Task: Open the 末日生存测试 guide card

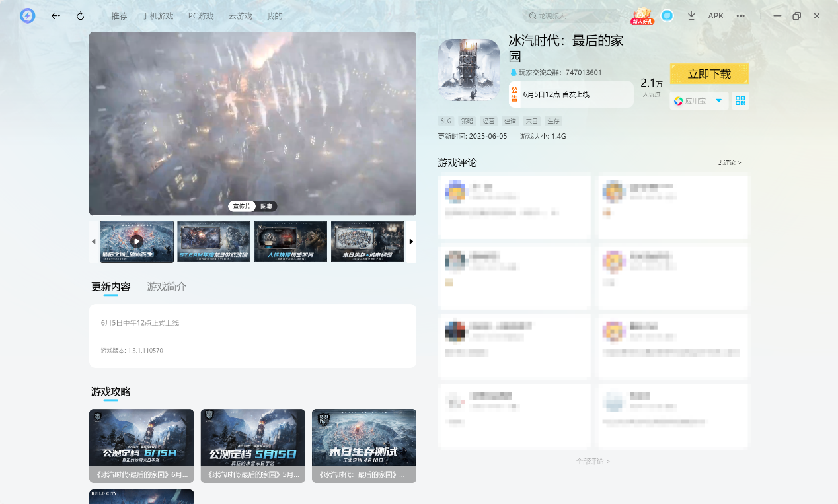Action: coord(364,446)
